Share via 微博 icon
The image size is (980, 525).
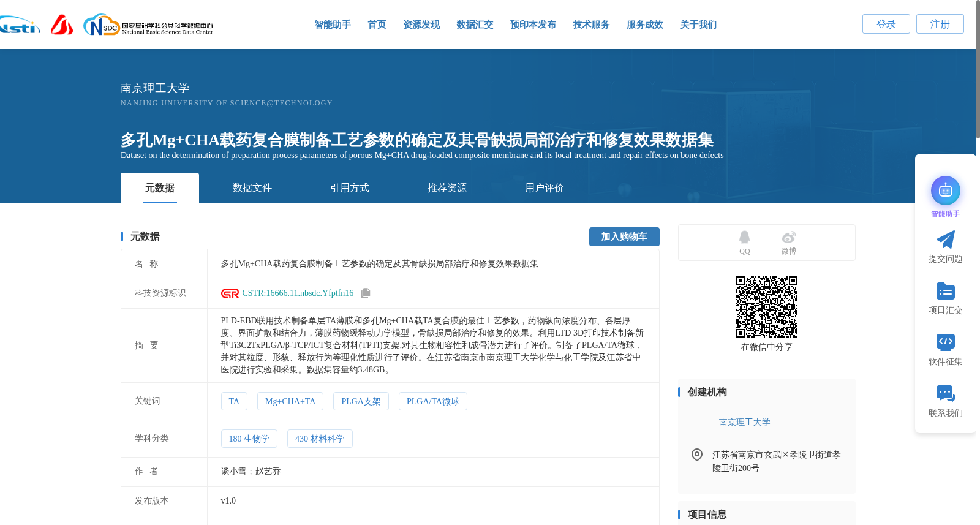788,237
